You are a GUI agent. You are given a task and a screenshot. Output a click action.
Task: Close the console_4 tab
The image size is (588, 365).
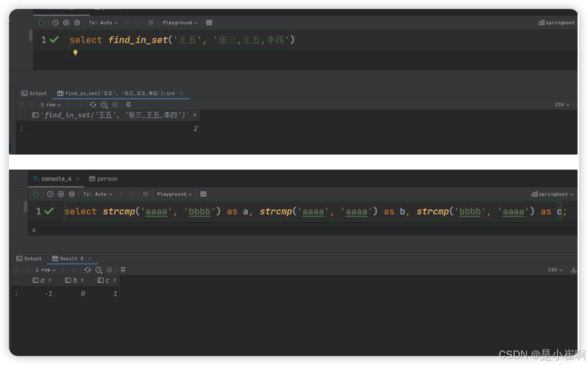tap(78, 179)
